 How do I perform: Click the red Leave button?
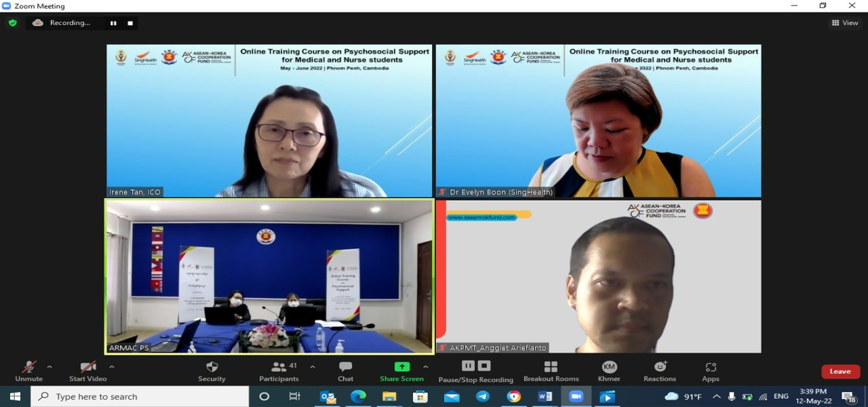click(x=840, y=371)
